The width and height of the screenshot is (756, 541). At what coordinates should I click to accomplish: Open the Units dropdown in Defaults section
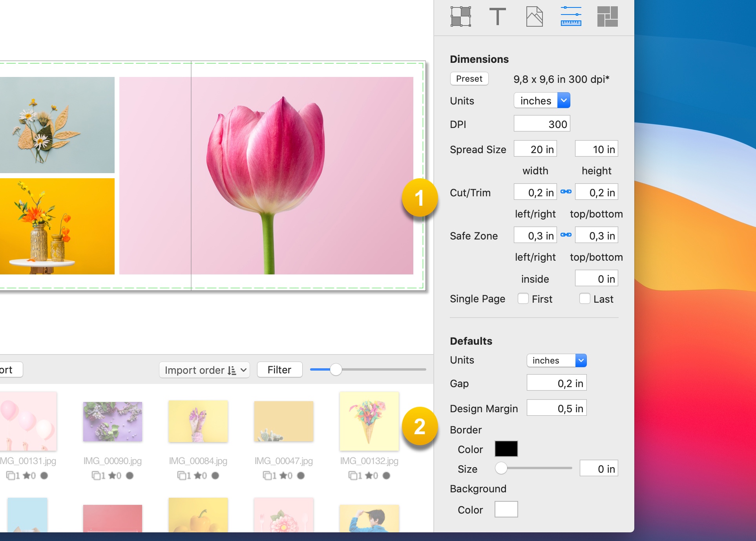(x=557, y=360)
